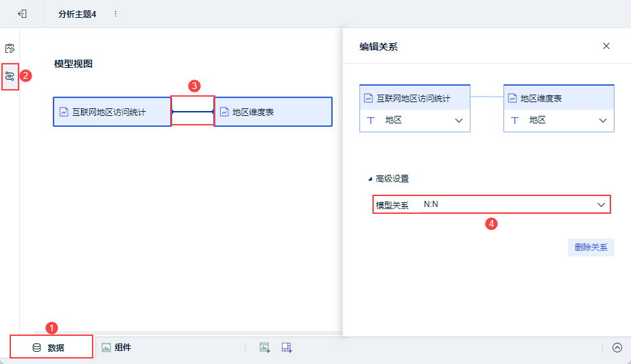Click the exit icon in the top bar
Screen dimensions: 631x364
(22, 14)
